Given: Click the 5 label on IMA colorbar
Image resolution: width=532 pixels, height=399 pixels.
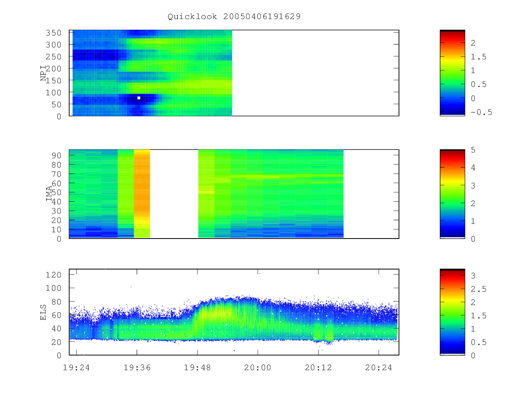Looking at the screenshot, I should coord(473,150).
